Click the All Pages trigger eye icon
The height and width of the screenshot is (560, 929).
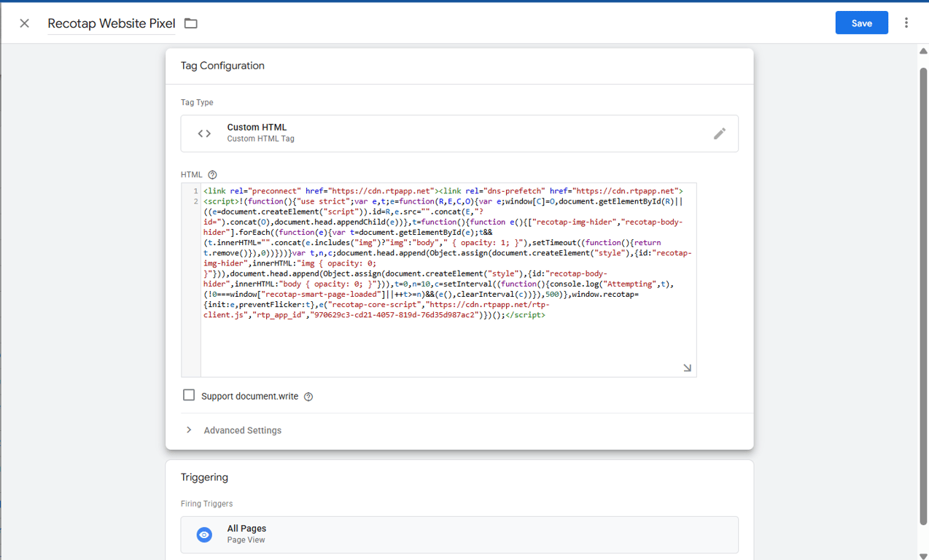(x=204, y=534)
